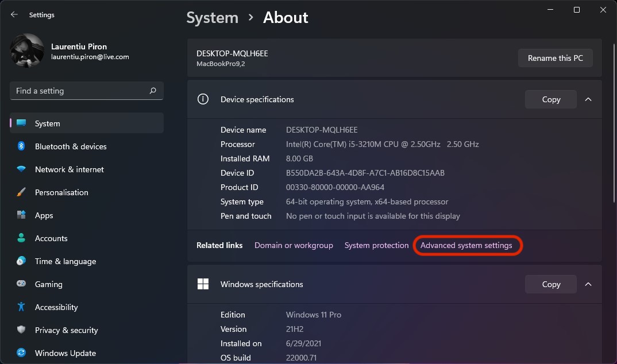Select the Pen and touch value text
Screen dimensions: 617x364
[x=373, y=216]
